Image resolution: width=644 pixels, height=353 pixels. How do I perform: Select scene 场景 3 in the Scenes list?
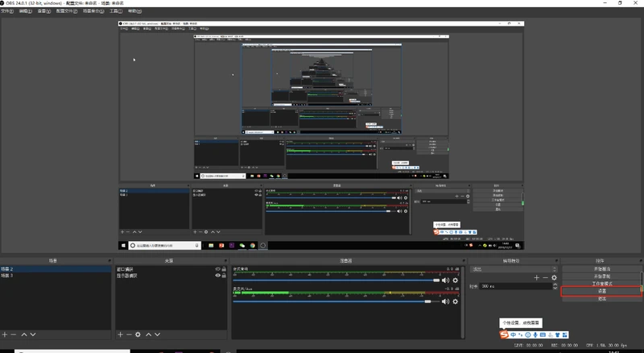(x=56, y=276)
